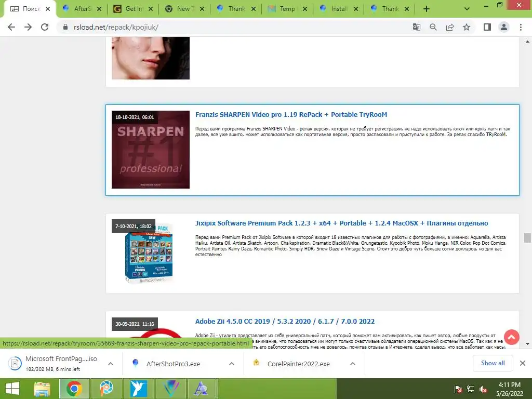The image size is (532, 399).
Task: Click the 7-10-2021, 18:02 date label
Action: click(x=134, y=226)
